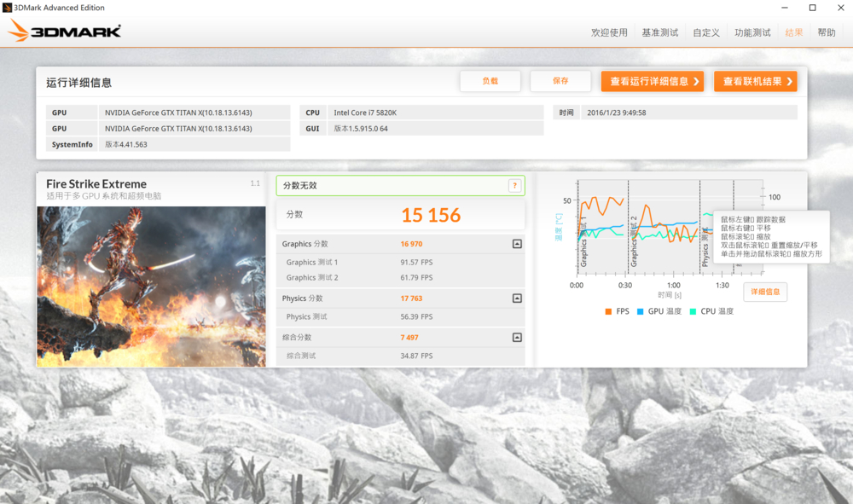Click the 34.87 FPS result

click(417, 356)
